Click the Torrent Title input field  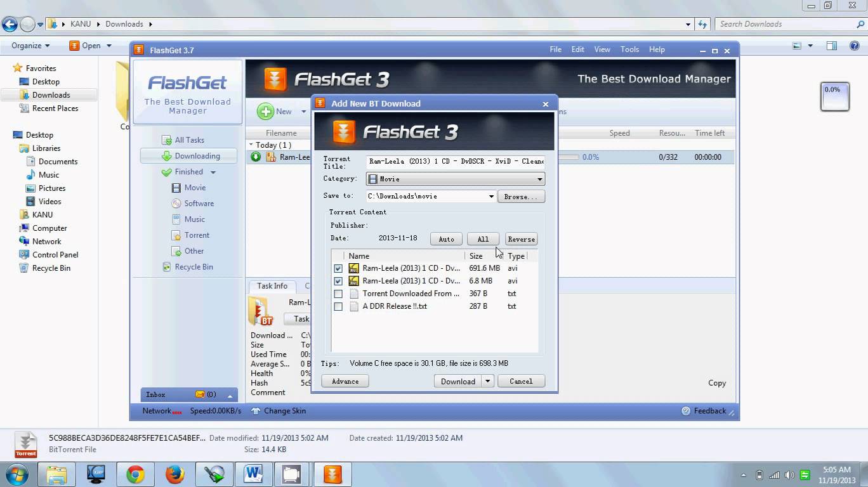456,162
